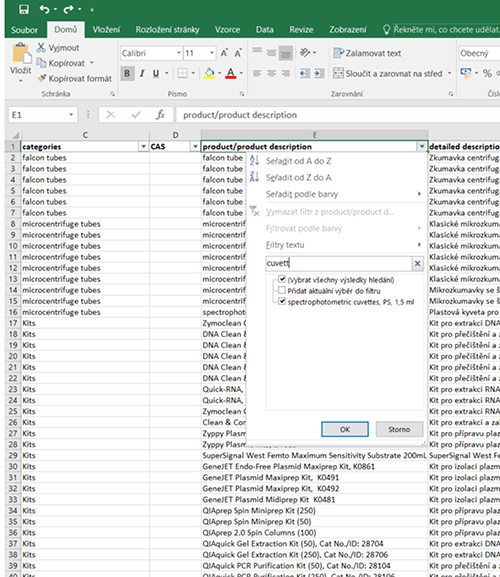Undo the last action

click(x=45, y=9)
